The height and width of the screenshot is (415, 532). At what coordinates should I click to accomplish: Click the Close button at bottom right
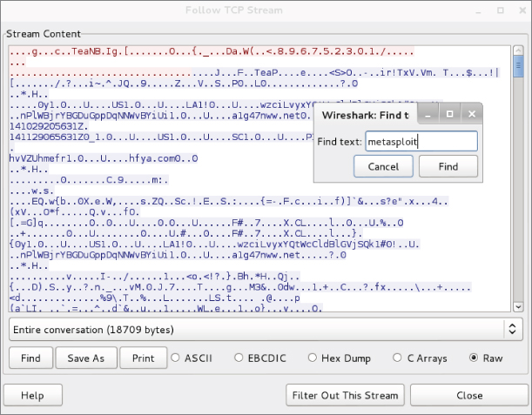469,395
